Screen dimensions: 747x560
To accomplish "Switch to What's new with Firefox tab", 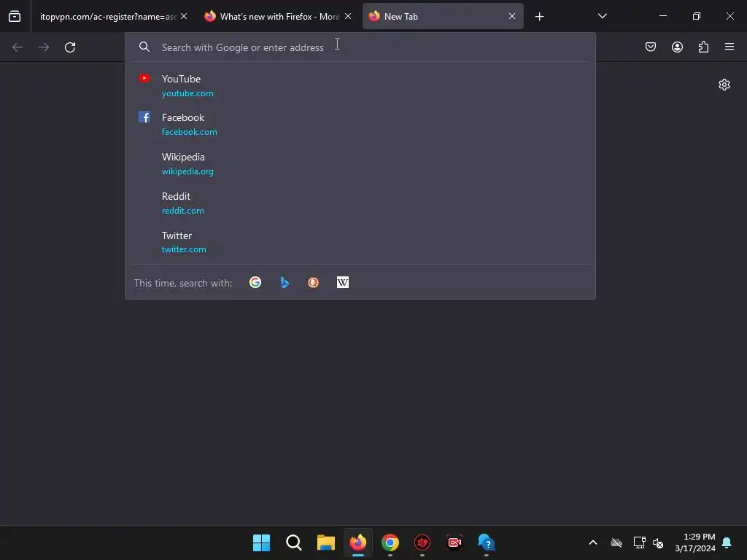I will (278, 17).
